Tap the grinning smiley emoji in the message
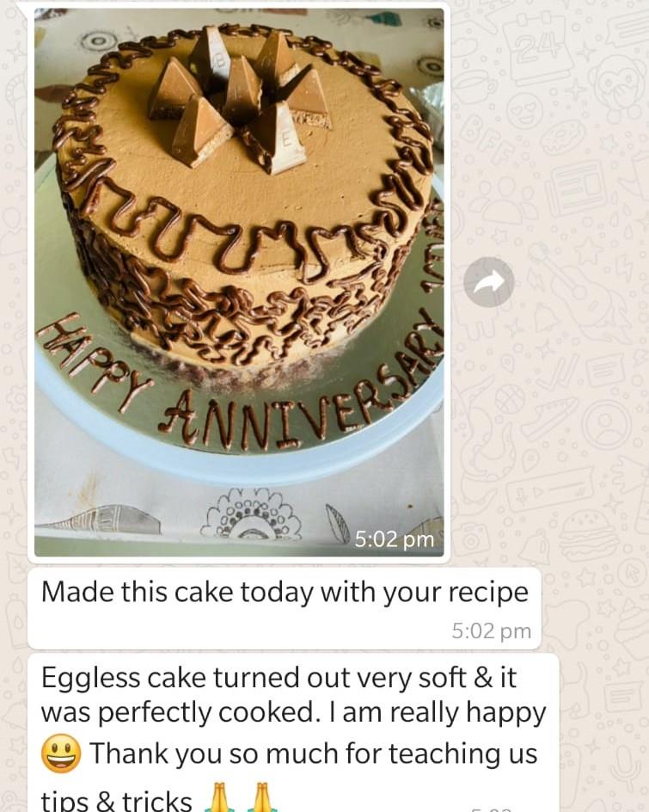 click(x=61, y=753)
